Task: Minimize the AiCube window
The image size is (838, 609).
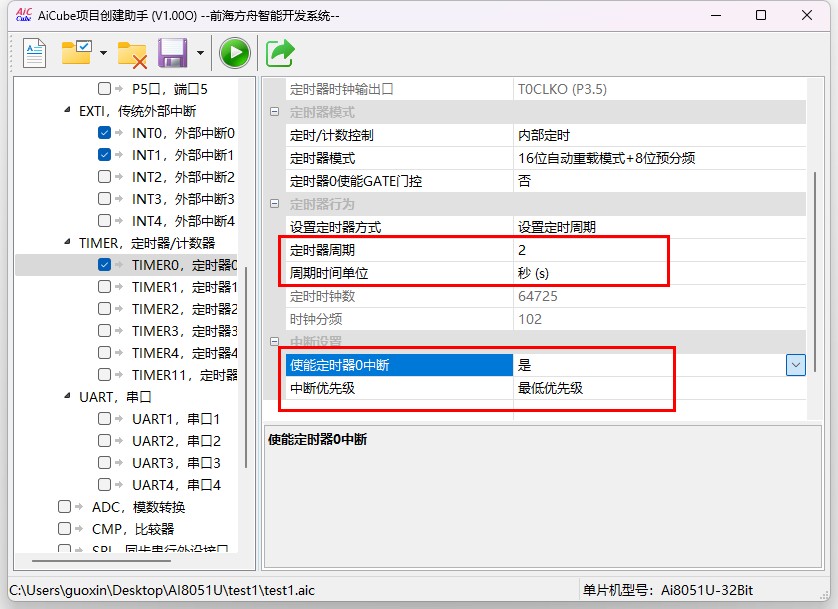Action: pos(716,15)
